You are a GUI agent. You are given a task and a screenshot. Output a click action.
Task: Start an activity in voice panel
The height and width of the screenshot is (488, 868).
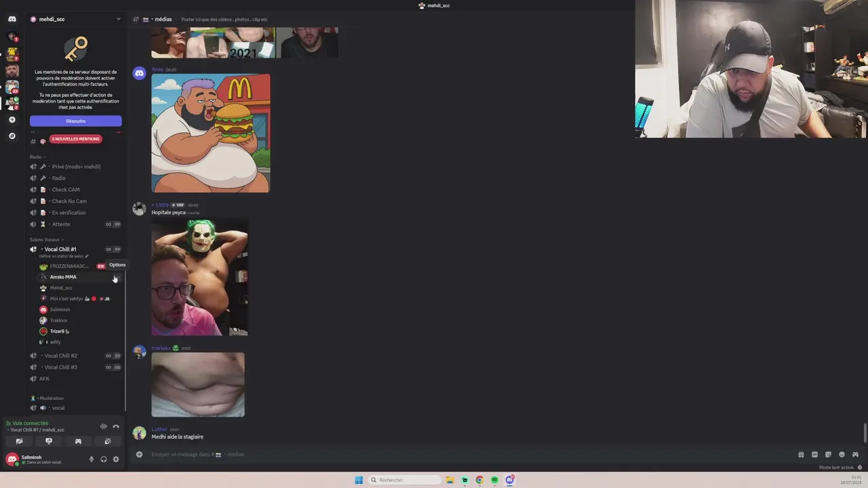[78, 441]
